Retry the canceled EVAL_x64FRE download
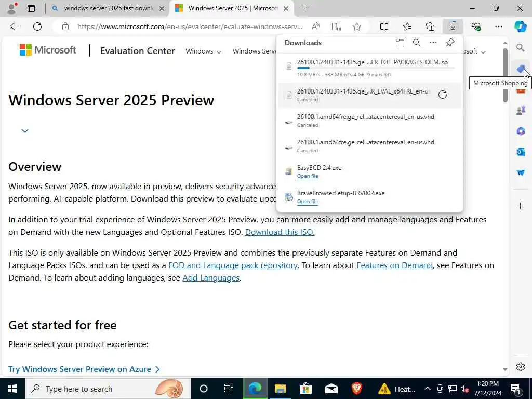This screenshot has width=532, height=399. [443, 95]
